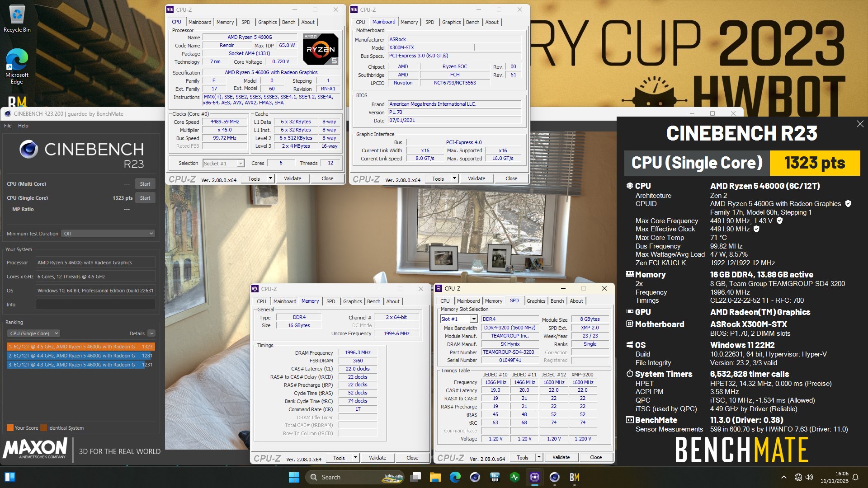Show hidden system tray icons

point(783,477)
